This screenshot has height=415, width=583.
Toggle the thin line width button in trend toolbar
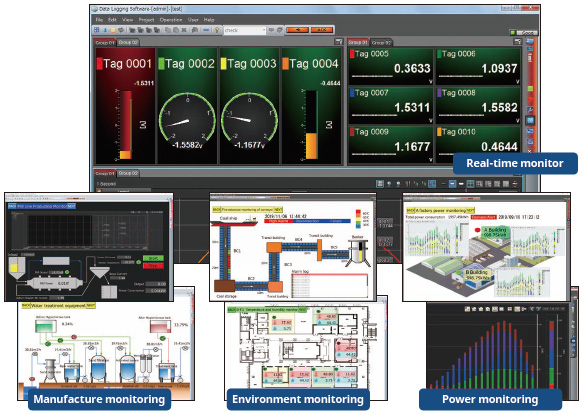(444, 184)
